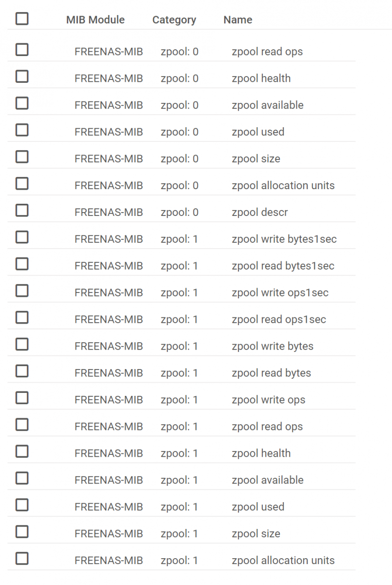Check the zpool: 1 health row checkbox

(x=22, y=451)
